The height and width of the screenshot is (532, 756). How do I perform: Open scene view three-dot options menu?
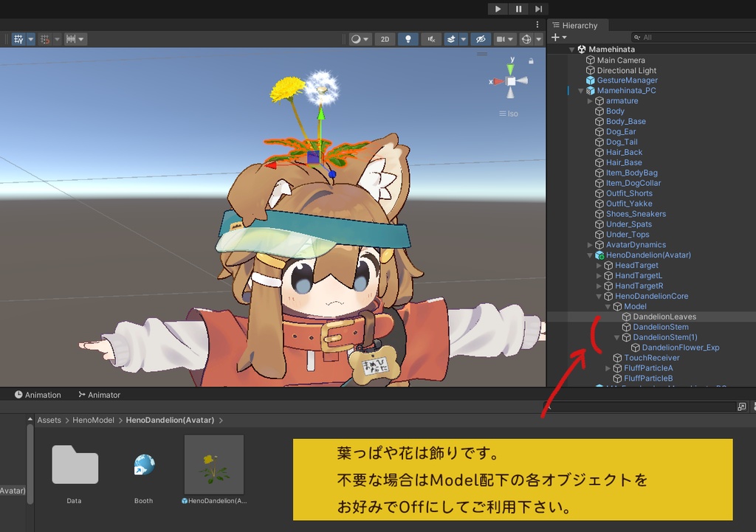(x=537, y=24)
